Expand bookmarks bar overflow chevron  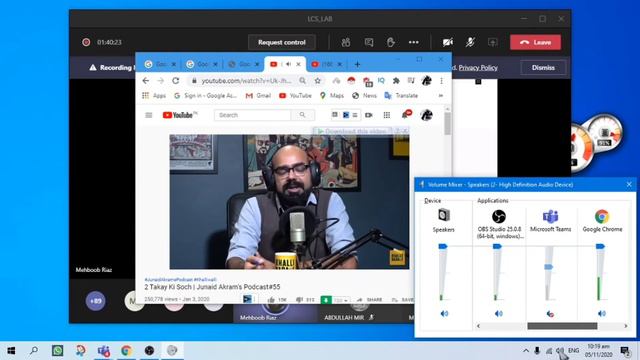point(441,96)
